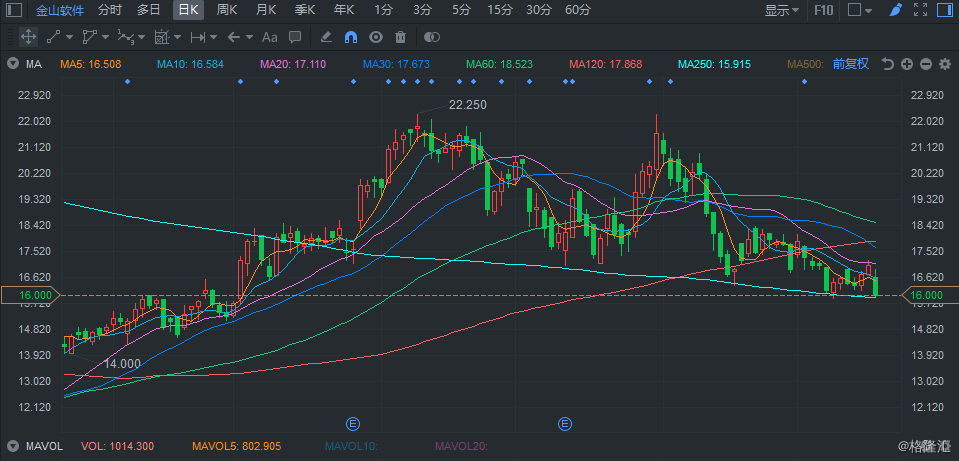Click the dimmed MA500 legend

(x=805, y=64)
